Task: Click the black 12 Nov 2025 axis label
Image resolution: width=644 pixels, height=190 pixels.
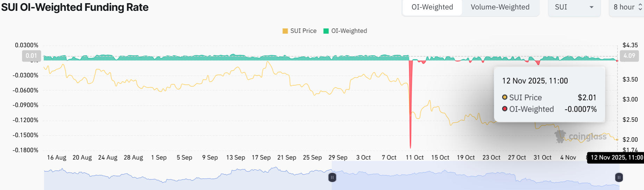Action: tap(616, 157)
